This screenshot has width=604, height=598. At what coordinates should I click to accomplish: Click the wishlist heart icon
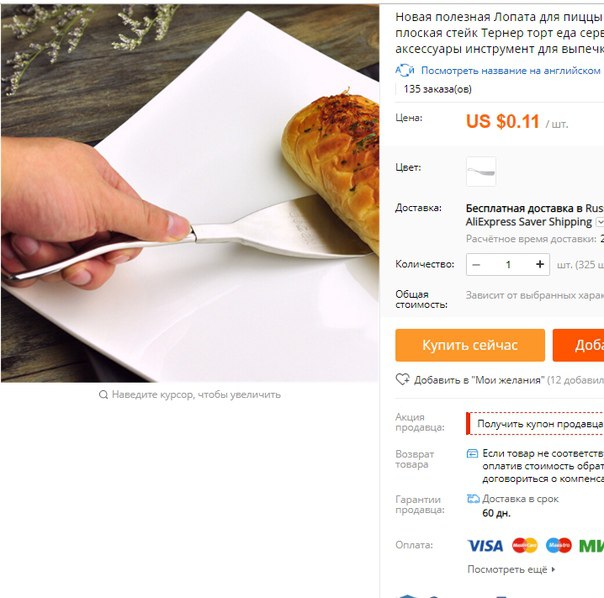pyautogui.click(x=403, y=380)
